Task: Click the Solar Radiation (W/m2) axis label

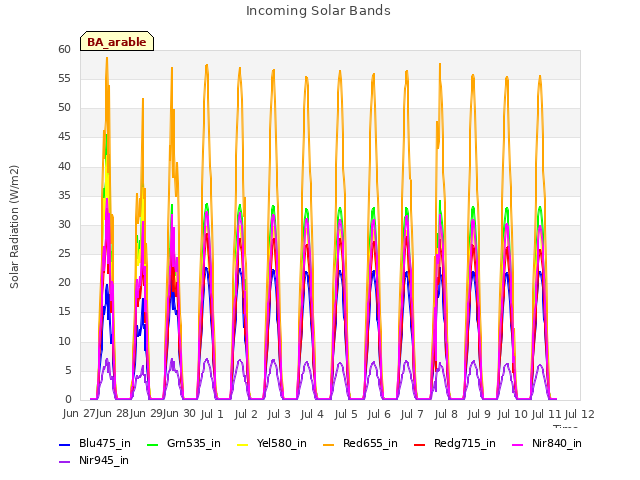Action: pyautogui.click(x=14, y=227)
